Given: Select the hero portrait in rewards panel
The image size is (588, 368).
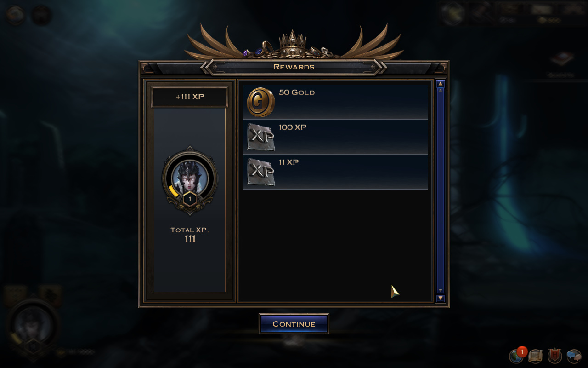Looking at the screenshot, I should pos(190,177).
